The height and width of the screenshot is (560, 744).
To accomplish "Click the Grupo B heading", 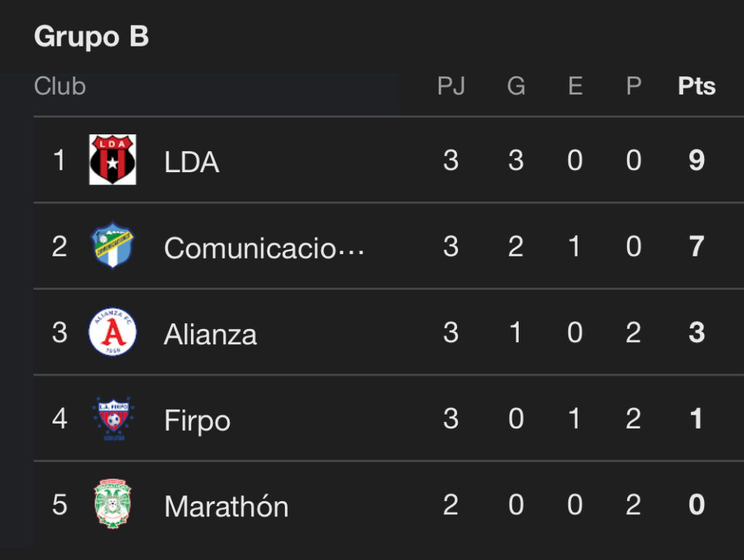I will coord(92,36).
